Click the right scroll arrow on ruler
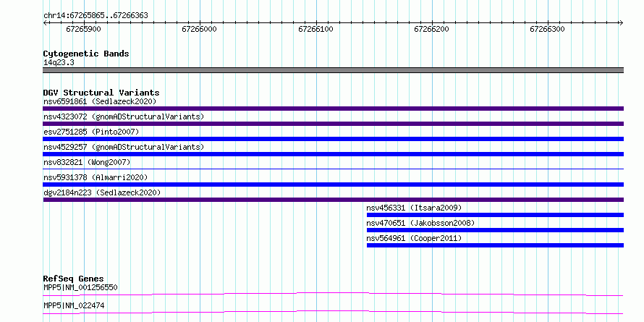Viewport: 644px width, 322px height. [621, 23]
